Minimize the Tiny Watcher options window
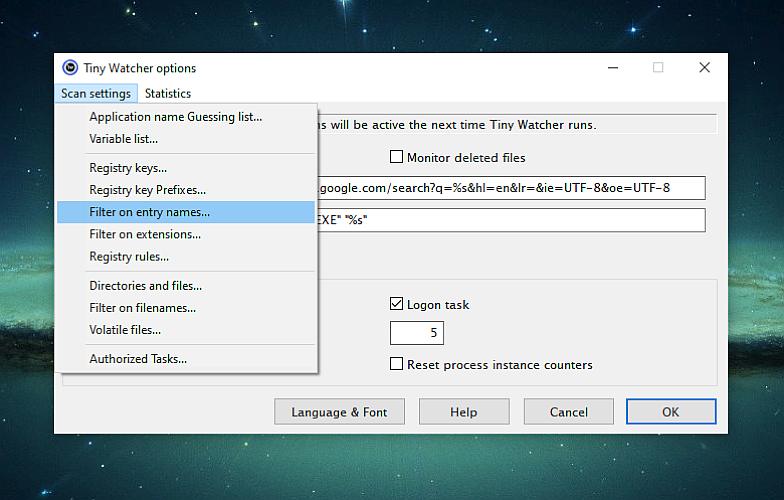 [613, 68]
